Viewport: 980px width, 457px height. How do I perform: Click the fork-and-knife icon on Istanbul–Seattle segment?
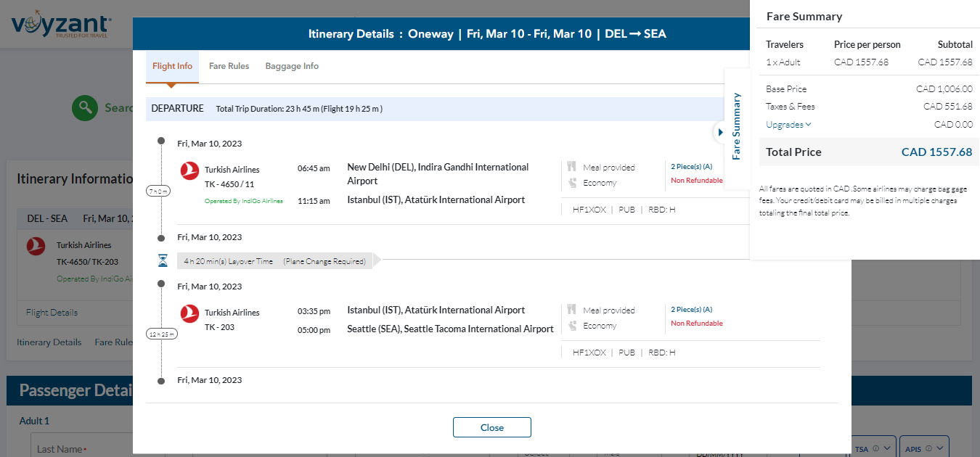(x=572, y=310)
